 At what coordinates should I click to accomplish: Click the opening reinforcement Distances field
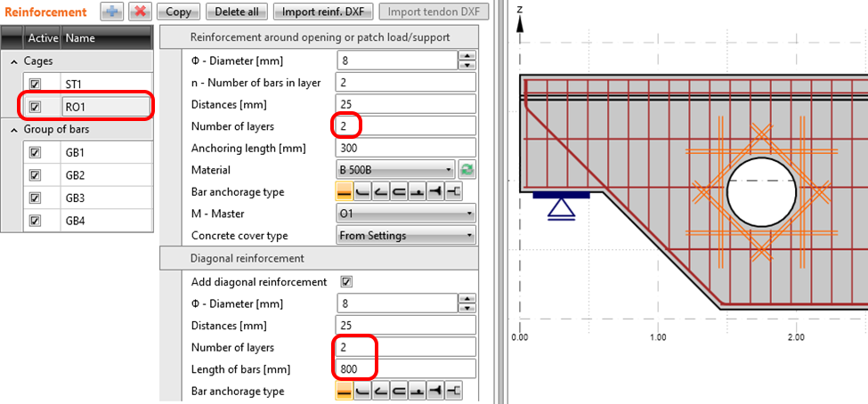tap(406, 105)
